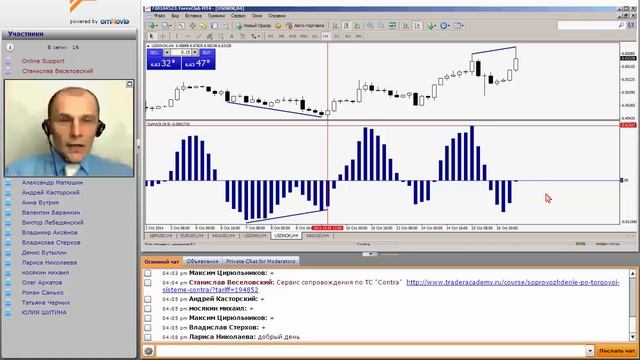Image resolution: width=640 pixels, height=360 pixels.
Task: Toggle auto scroll chart icon
Action: point(406,26)
